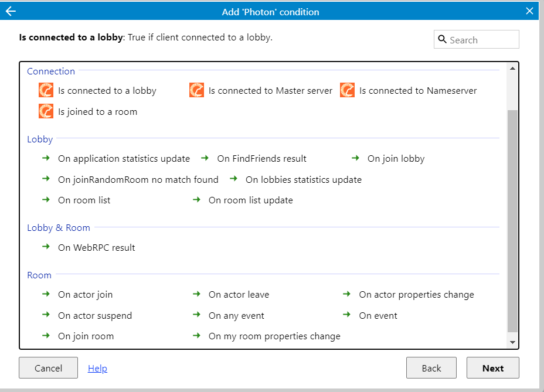Screen dimensions: 544x392
Task: Click green arrow beside On join lobby
Action: coord(355,158)
